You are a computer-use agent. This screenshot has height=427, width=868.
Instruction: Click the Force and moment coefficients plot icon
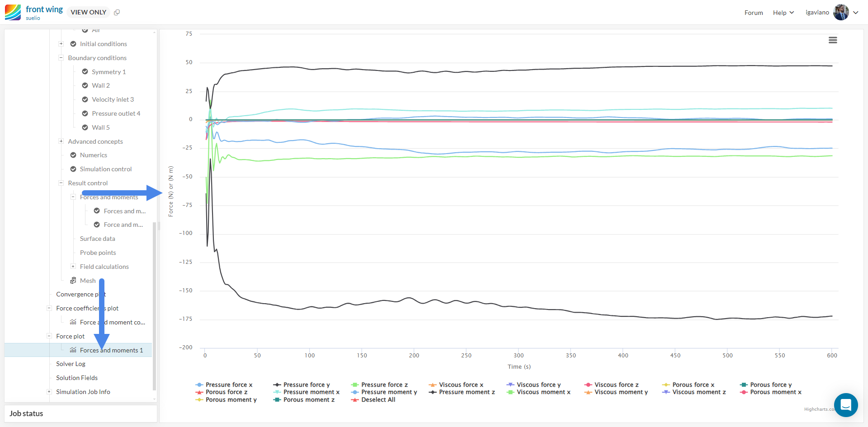tap(73, 322)
